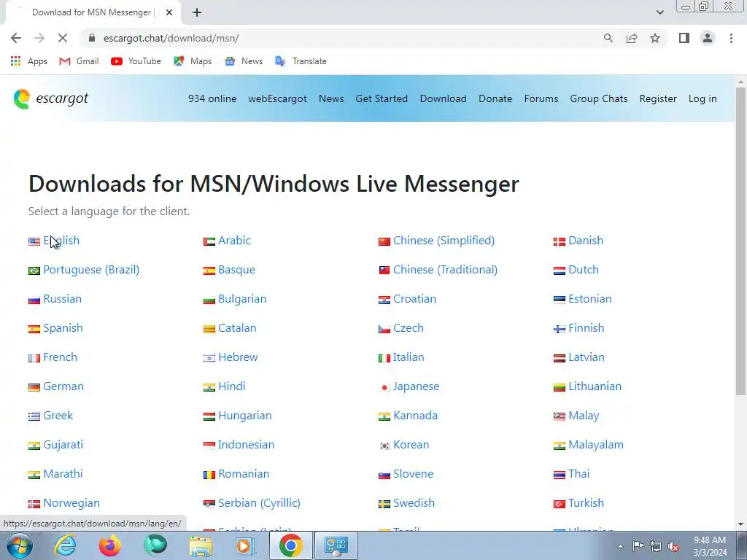Open the Donate nav item
The height and width of the screenshot is (560, 747).
495,98
